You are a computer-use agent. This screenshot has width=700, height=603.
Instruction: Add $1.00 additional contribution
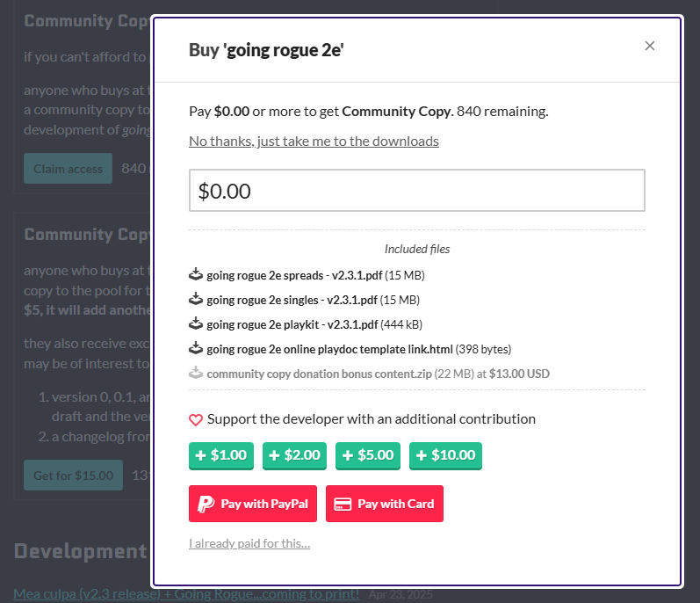pos(221,455)
